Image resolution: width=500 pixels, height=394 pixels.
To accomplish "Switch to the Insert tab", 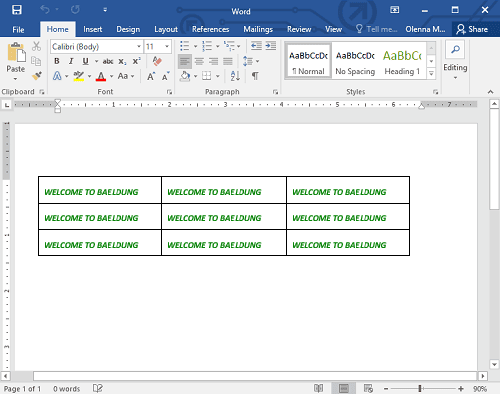I will pos(93,30).
